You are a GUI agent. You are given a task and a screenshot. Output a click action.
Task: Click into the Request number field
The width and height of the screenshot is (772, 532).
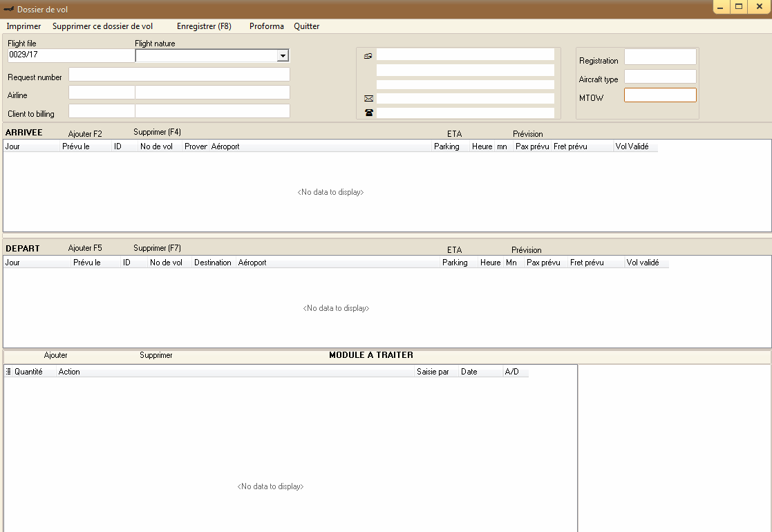179,75
